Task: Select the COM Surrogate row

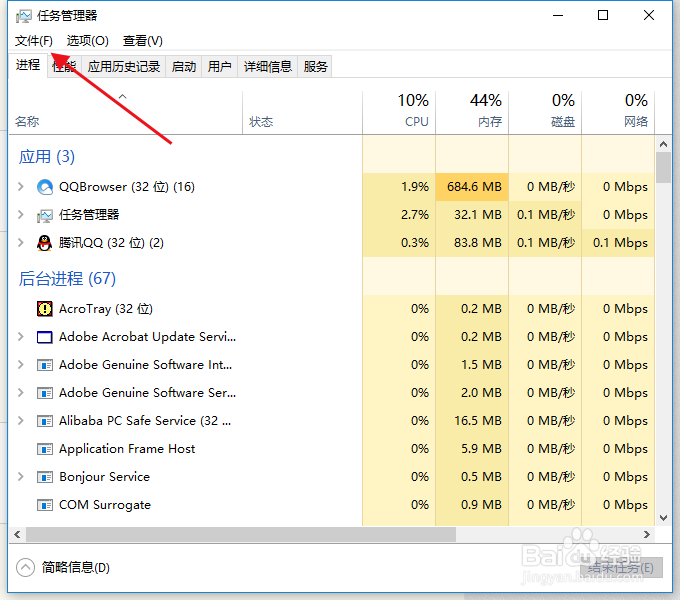Action: [332, 505]
